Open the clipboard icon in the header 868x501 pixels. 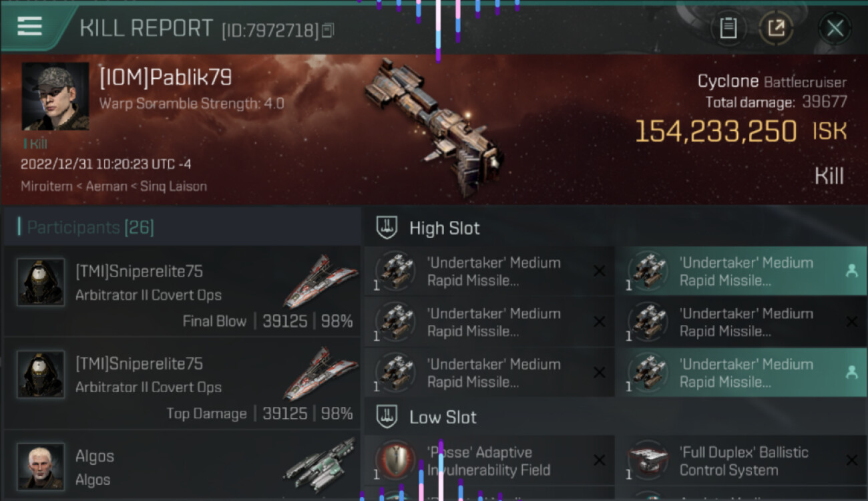point(728,29)
